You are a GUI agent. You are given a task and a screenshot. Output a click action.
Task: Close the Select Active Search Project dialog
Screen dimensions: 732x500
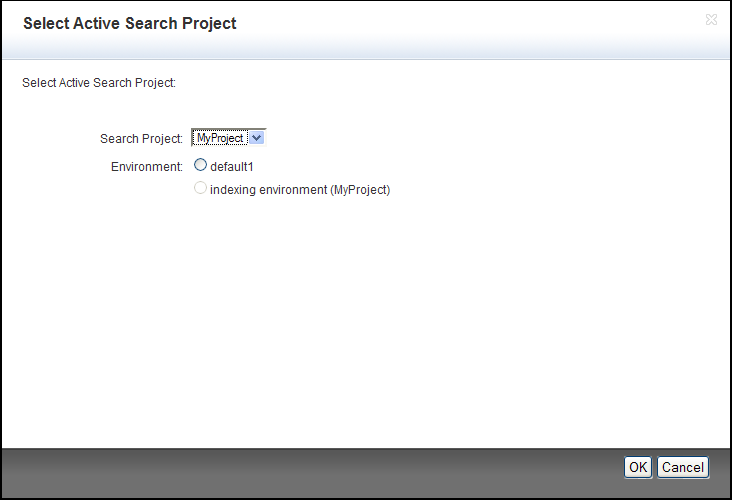click(x=711, y=20)
